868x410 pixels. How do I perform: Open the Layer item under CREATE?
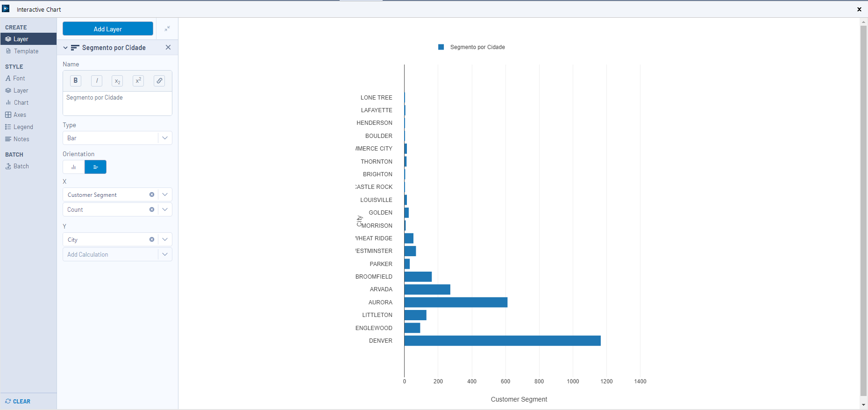28,39
